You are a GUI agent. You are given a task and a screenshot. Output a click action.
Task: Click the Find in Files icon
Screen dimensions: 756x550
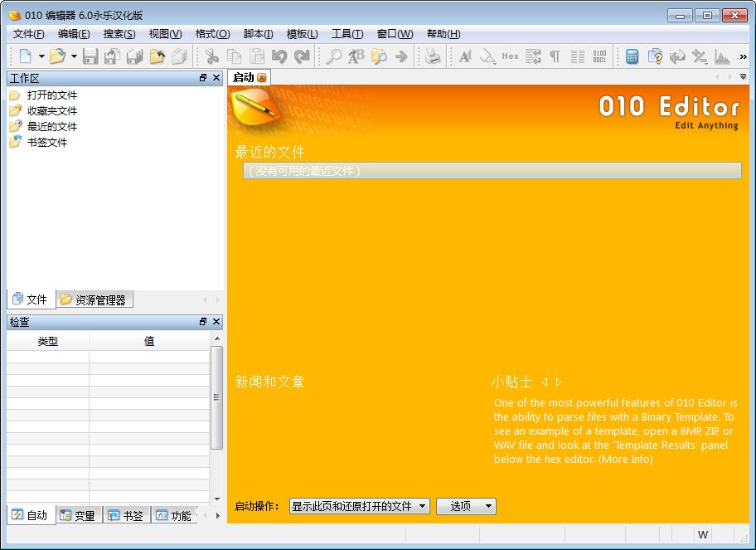[379, 56]
